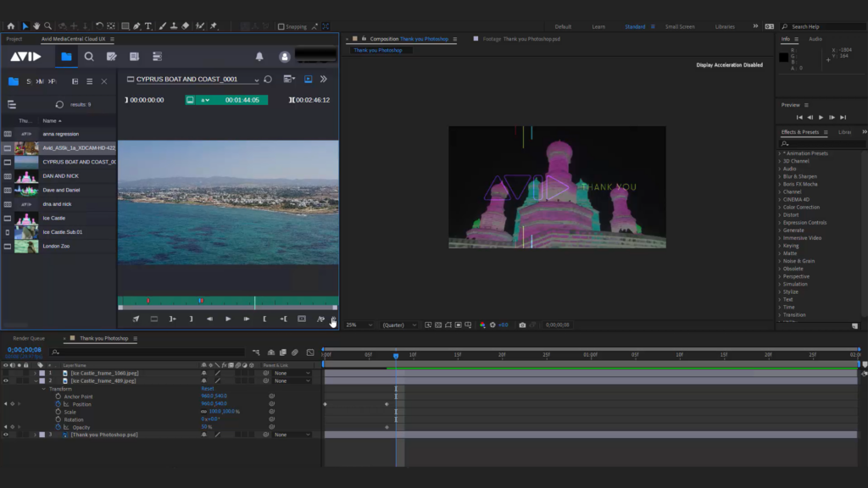
Task: Select the Clone Stamp tool
Action: point(174,26)
